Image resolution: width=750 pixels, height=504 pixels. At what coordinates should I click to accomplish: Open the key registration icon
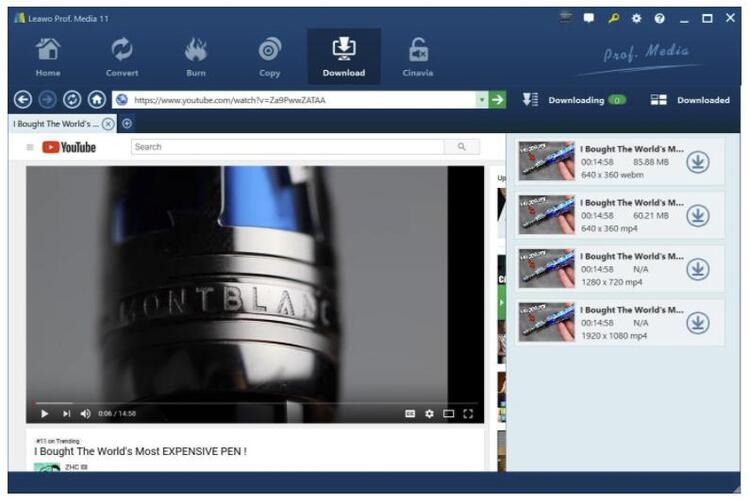point(613,18)
